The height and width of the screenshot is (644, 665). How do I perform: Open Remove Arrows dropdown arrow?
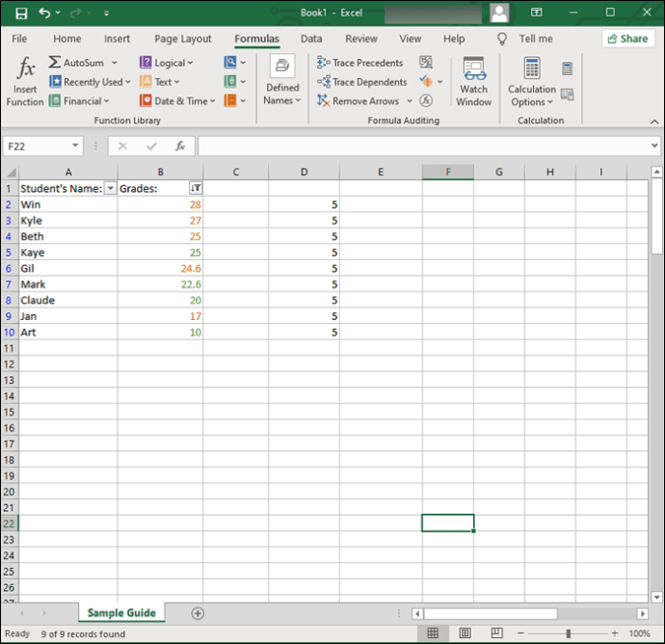tap(410, 101)
